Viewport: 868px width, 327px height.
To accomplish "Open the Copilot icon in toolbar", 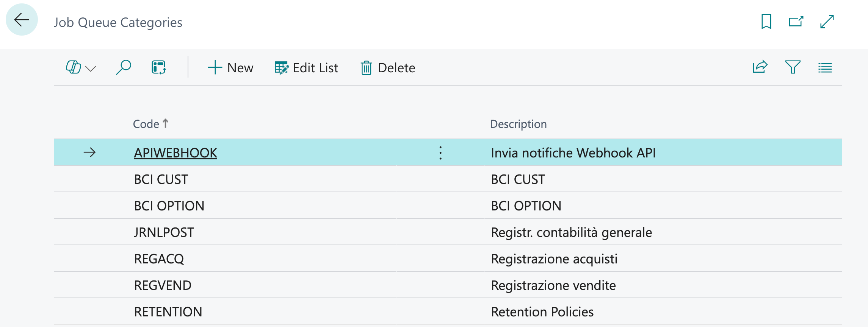I will [x=73, y=68].
